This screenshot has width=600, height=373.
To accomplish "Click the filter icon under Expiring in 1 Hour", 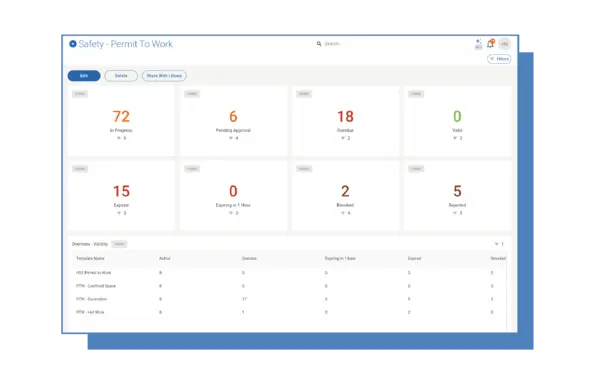I will [231, 213].
